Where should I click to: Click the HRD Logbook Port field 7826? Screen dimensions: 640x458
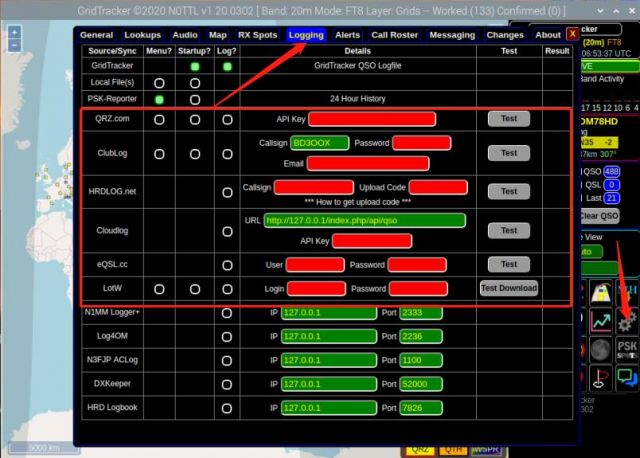click(x=421, y=408)
